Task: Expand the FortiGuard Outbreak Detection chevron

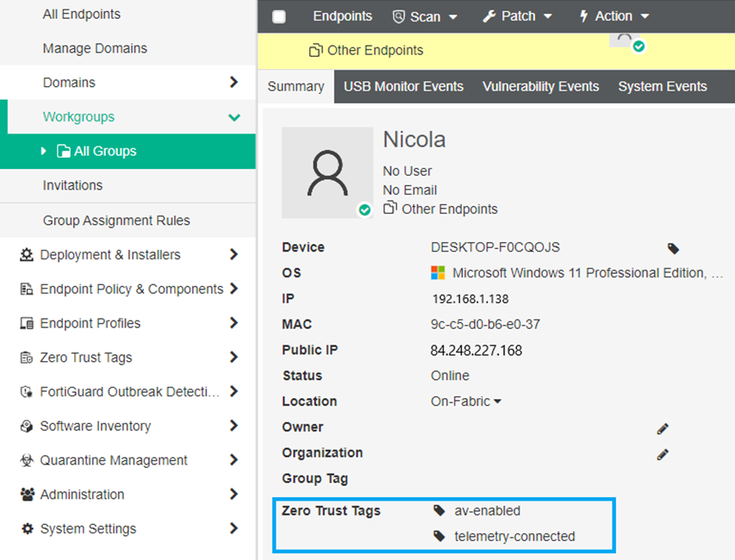Action: [234, 391]
